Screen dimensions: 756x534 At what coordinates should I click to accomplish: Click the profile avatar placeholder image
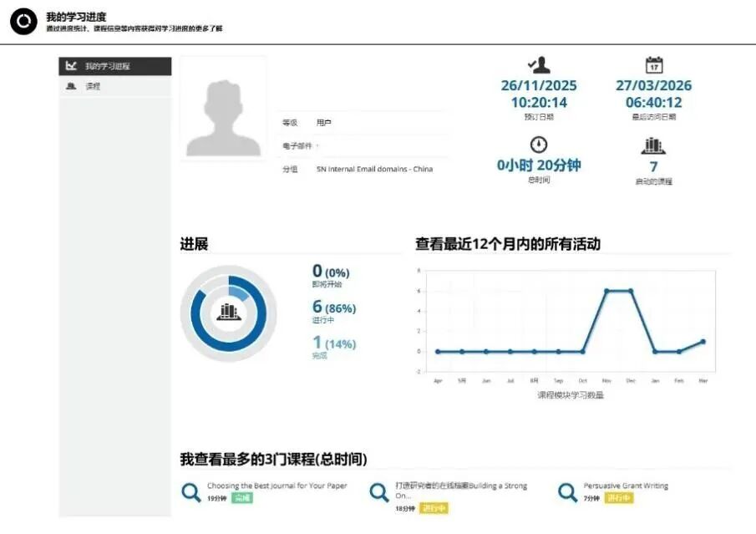click(223, 109)
